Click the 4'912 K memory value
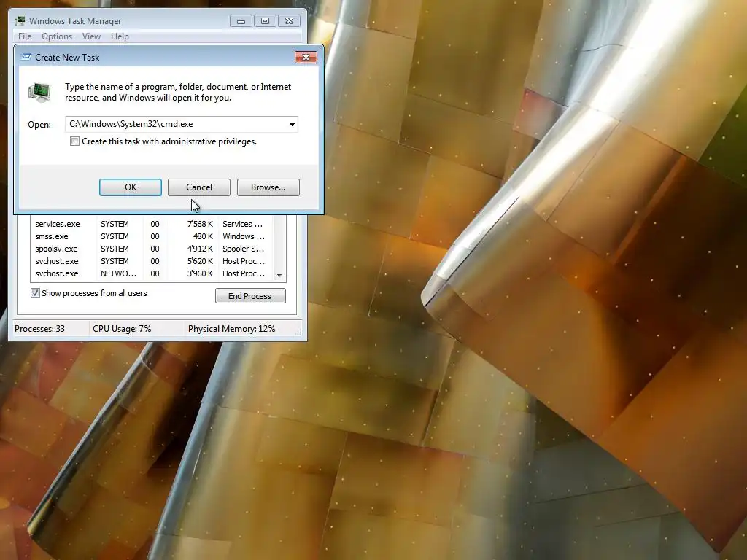The width and height of the screenshot is (747, 560). tap(200, 249)
